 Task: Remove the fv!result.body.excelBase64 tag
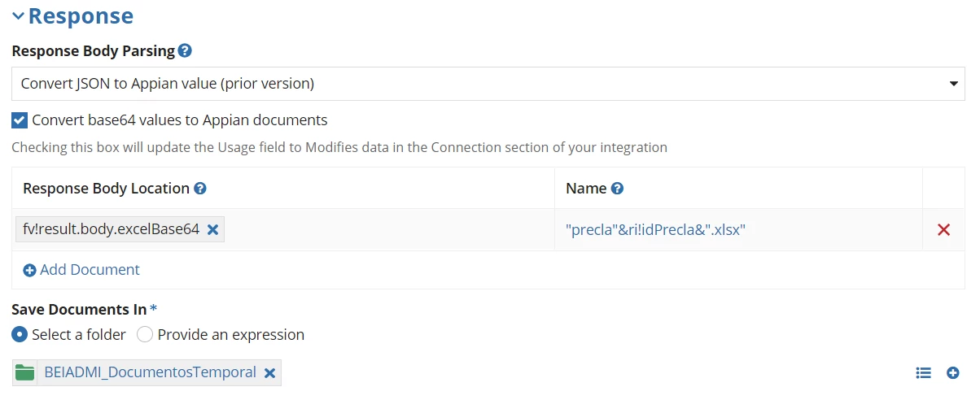pos(212,230)
